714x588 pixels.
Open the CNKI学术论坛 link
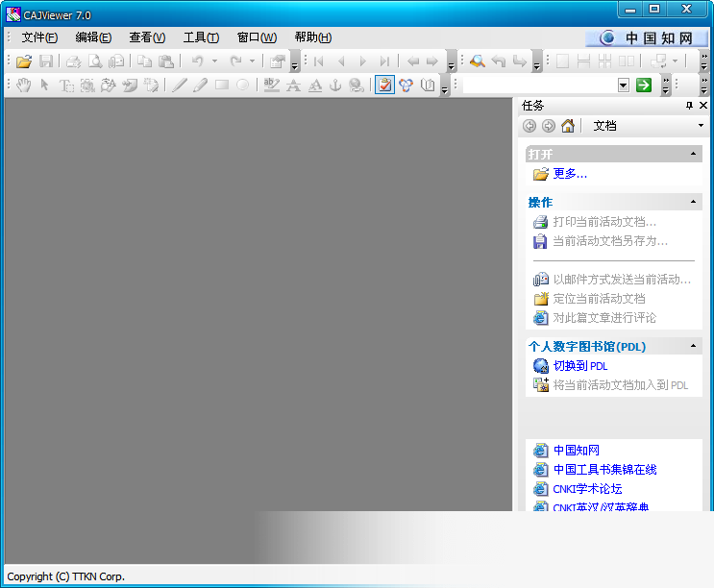pyautogui.click(x=587, y=489)
